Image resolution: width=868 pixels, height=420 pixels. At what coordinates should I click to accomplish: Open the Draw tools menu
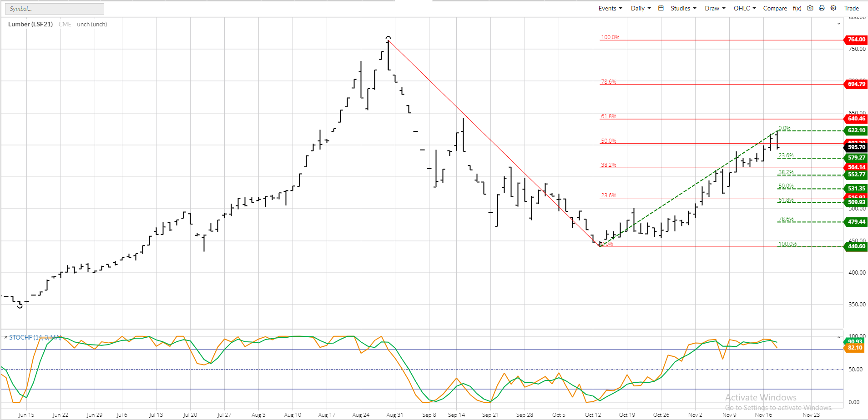(x=715, y=8)
